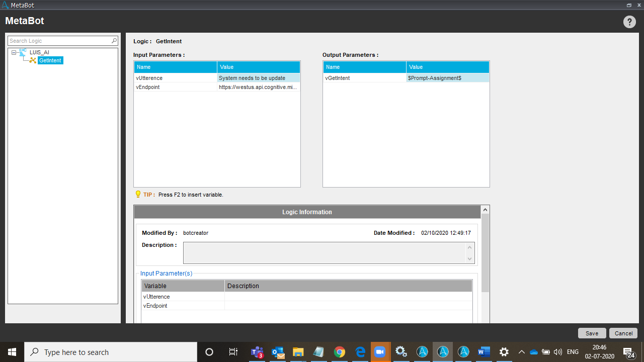This screenshot has width=644, height=362.
Task: Open Zoom from the taskbar
Action: 380,352
